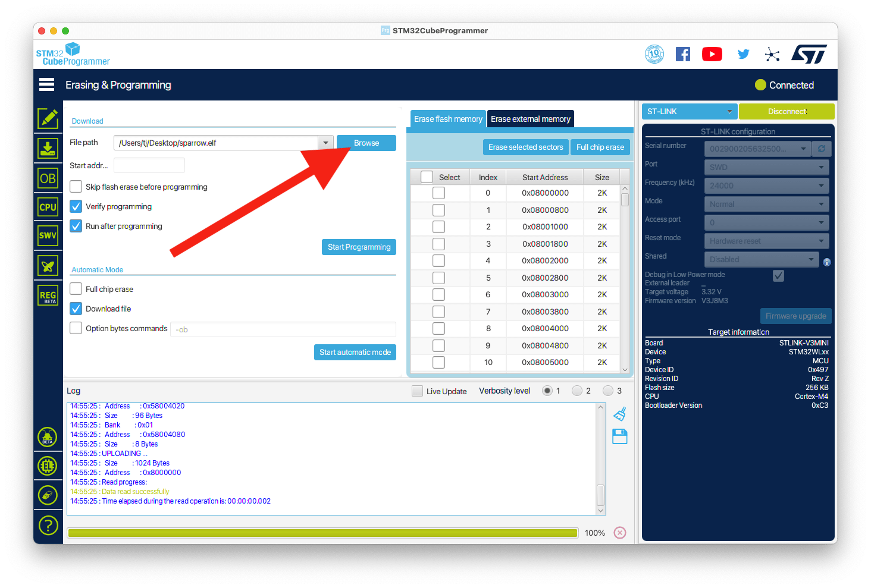Screen dimensions: 871x588
Task: Refresh the ST-LINK serial number list
Action: [822, 149]
